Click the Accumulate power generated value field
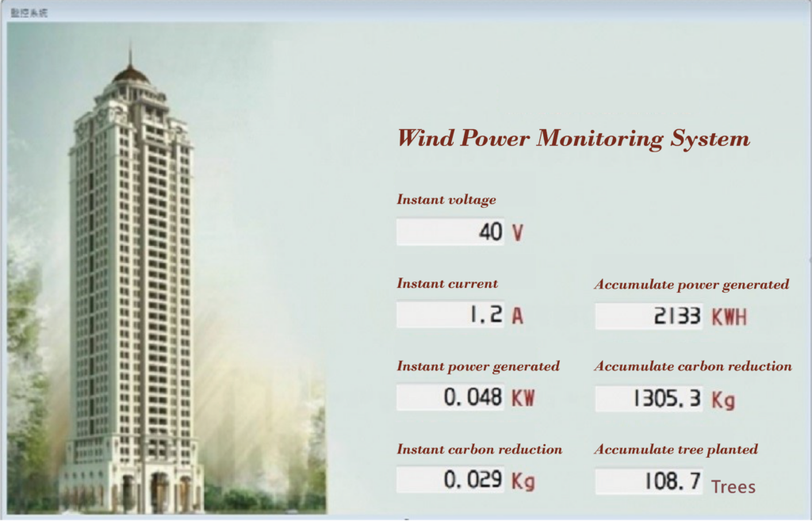This screenshot has height=521, width=812. pyautogui.click(x=649, y=316)
